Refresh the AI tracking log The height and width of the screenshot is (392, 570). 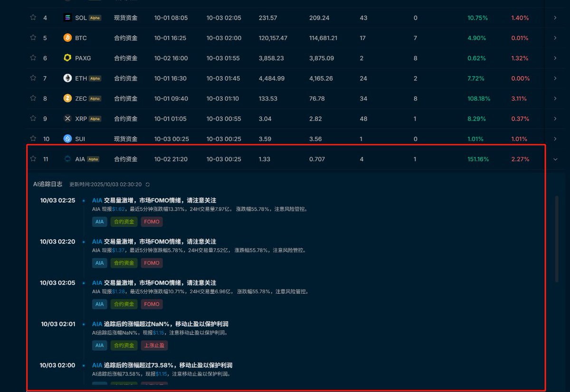(148, 184)
